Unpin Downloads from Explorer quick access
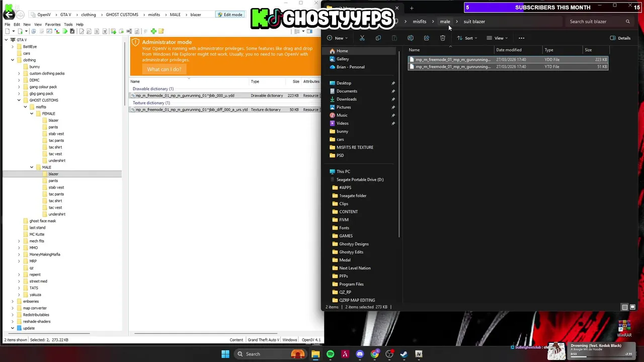The image size is (644, 362). coord(393,99)
